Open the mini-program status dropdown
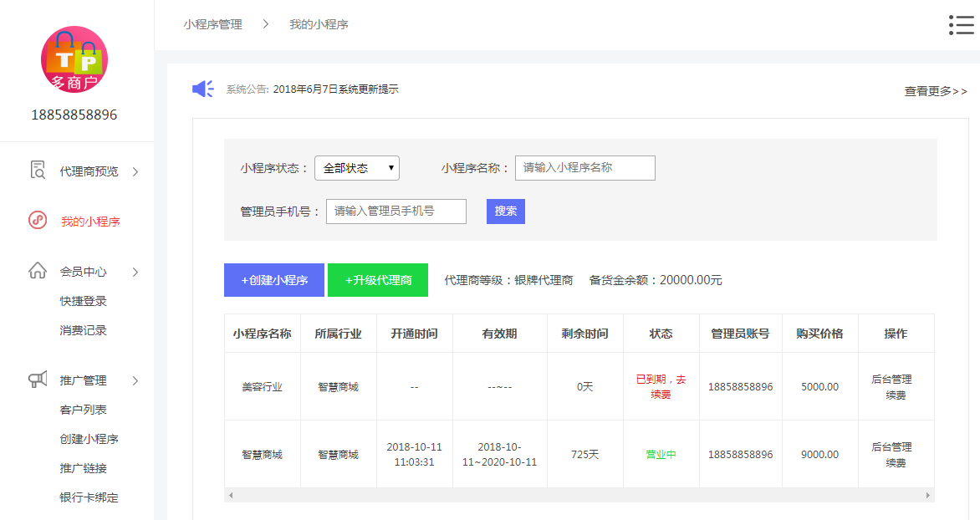 (357, 168)
